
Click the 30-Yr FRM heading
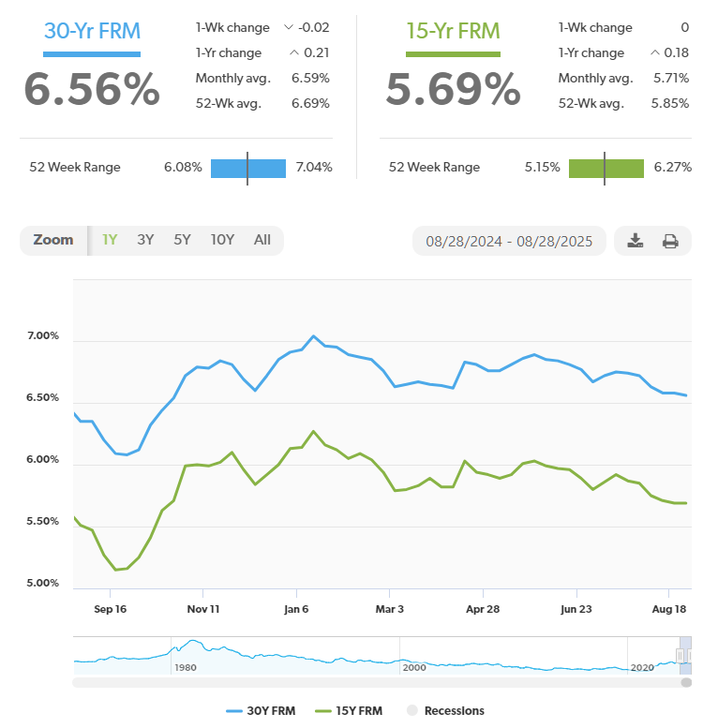pos(92,29)
